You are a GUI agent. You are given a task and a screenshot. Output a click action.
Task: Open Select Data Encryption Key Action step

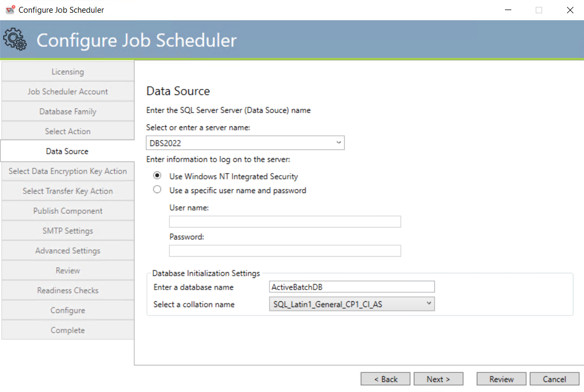68,171
